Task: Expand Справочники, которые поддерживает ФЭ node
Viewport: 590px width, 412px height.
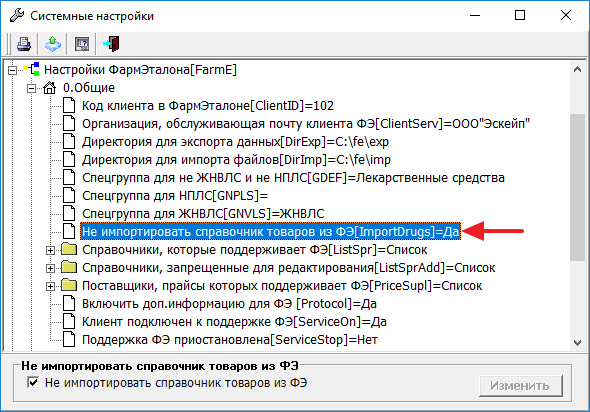Action: click(50, 250)
